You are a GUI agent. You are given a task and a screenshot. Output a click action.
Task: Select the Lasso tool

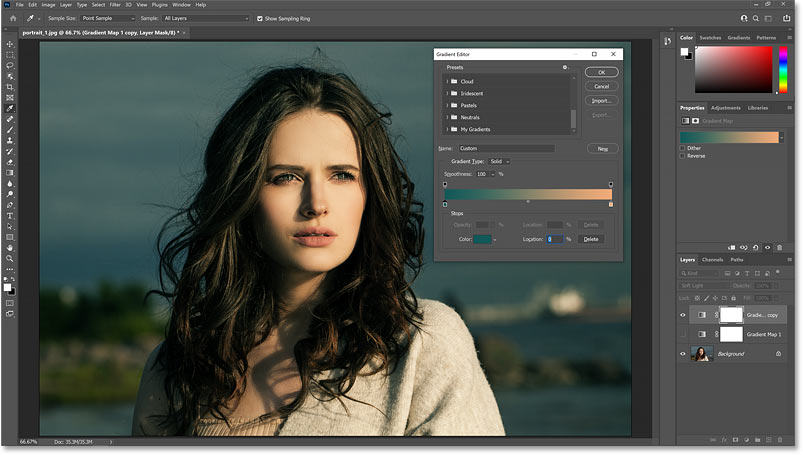(x=10, y=66)
